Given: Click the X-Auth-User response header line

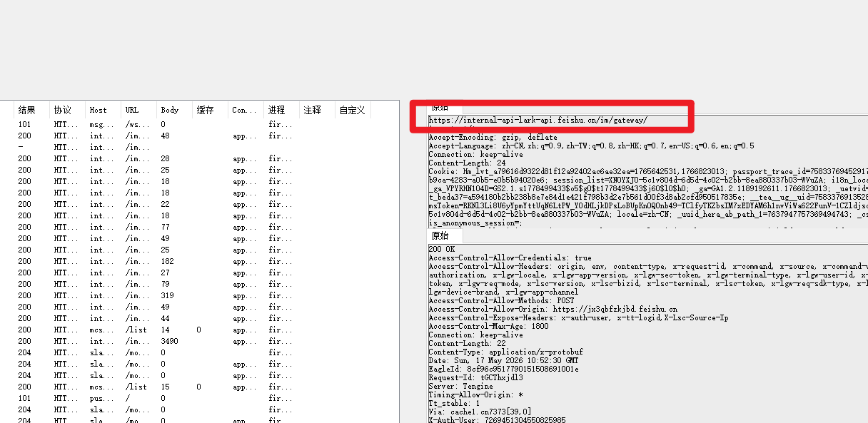Looking at the screenshot, I should [497, 419].
